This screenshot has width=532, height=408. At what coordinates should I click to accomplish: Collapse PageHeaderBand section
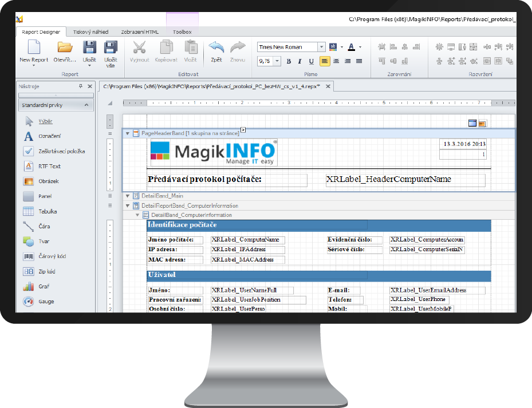click(x=128, y=134)
